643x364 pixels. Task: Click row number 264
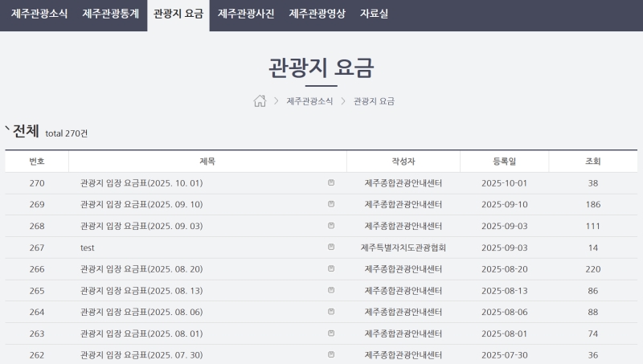[37, 313]
